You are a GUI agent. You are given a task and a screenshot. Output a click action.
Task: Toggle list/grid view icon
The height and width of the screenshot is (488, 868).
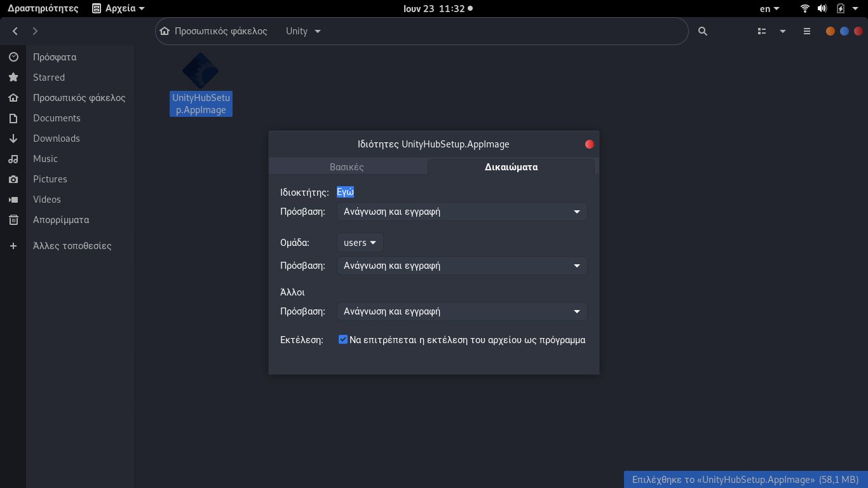click(x=762, y=31)
